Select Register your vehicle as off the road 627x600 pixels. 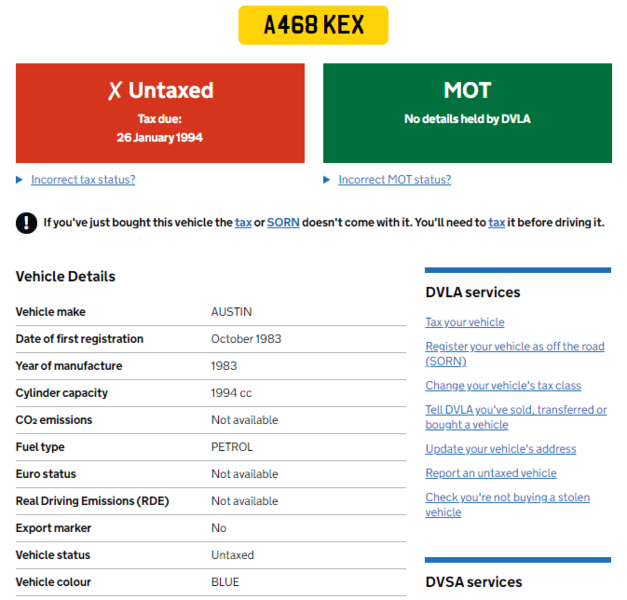[x=514, y=353]
